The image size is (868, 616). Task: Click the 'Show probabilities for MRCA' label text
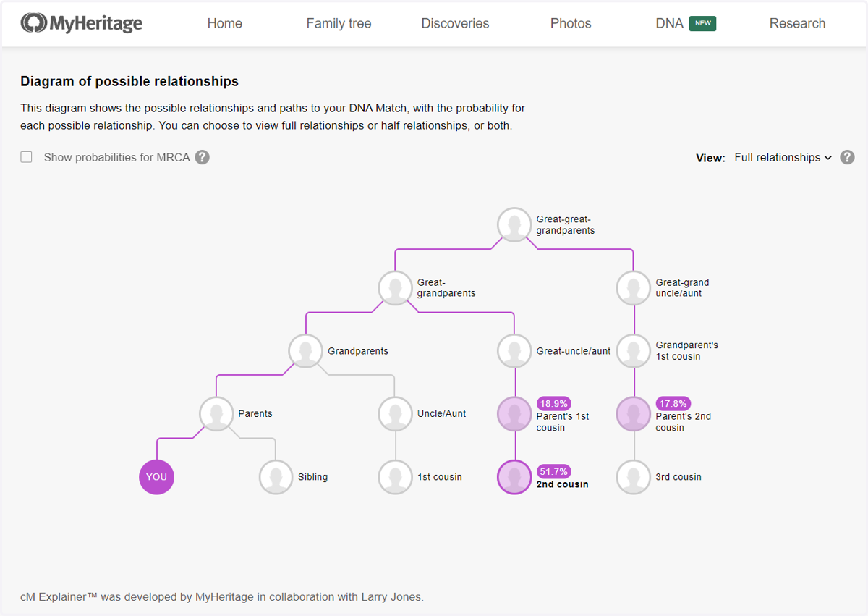pyautogui.click(x=117, y=157)
